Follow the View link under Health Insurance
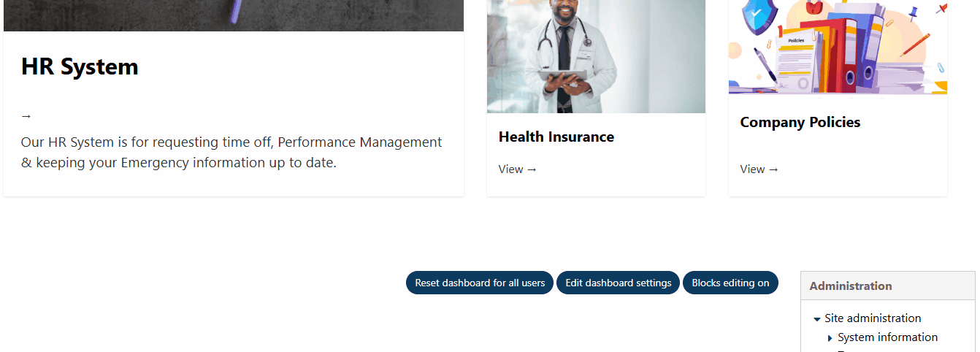The height and width of the screenshot is (352, 980). coord(517,169)
